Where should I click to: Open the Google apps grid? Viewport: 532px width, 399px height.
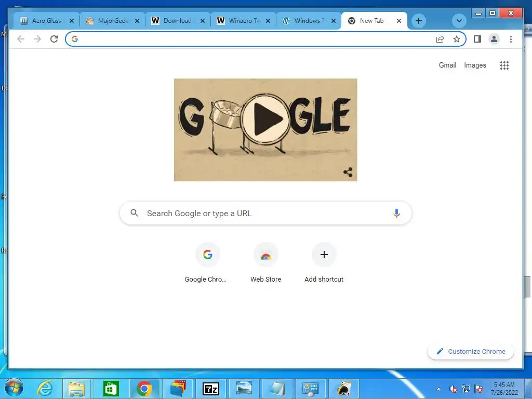coord(504,65)
